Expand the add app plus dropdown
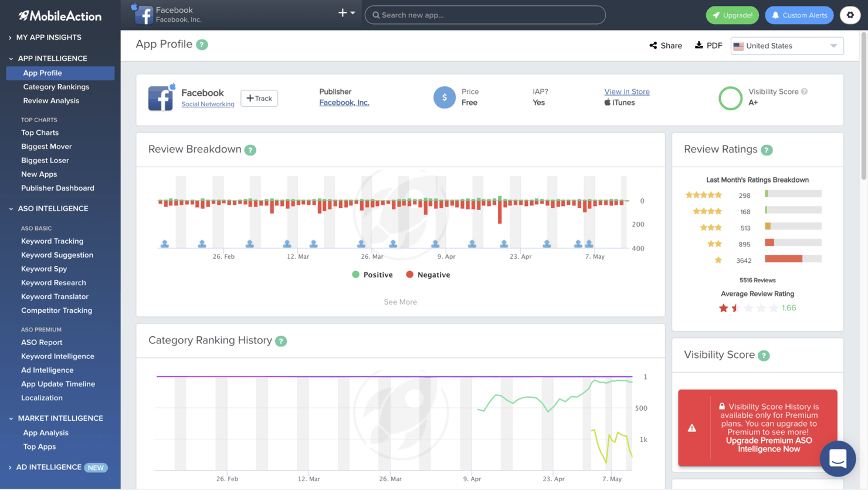Viewport: 868px width, 490px height. 344,12
